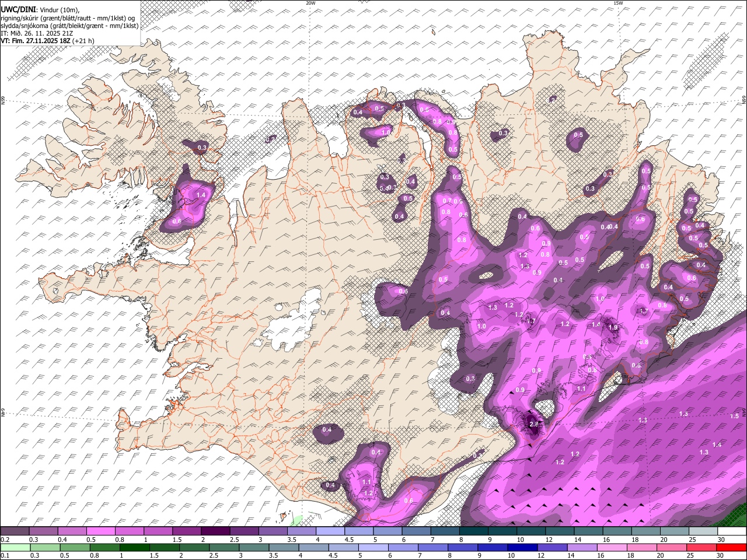The image size is (747, 560).
Task: Pick the lower scale swatch starting at 0.8
Action: (x=104, y=548)
